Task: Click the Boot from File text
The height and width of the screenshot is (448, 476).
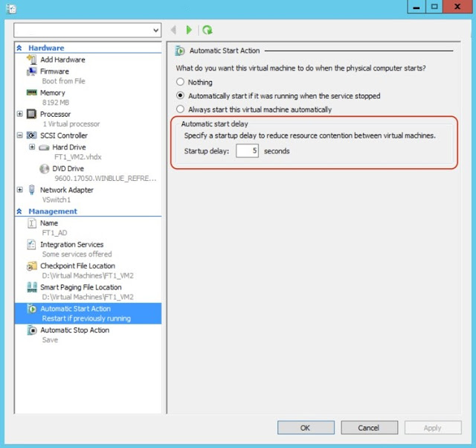Action: coord(64,81)
